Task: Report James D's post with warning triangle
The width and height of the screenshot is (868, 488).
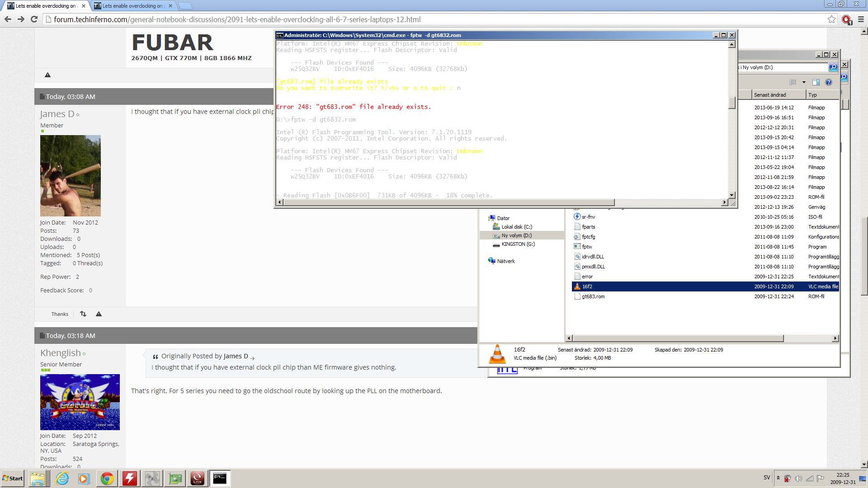Action: click(x=99, y=314)
